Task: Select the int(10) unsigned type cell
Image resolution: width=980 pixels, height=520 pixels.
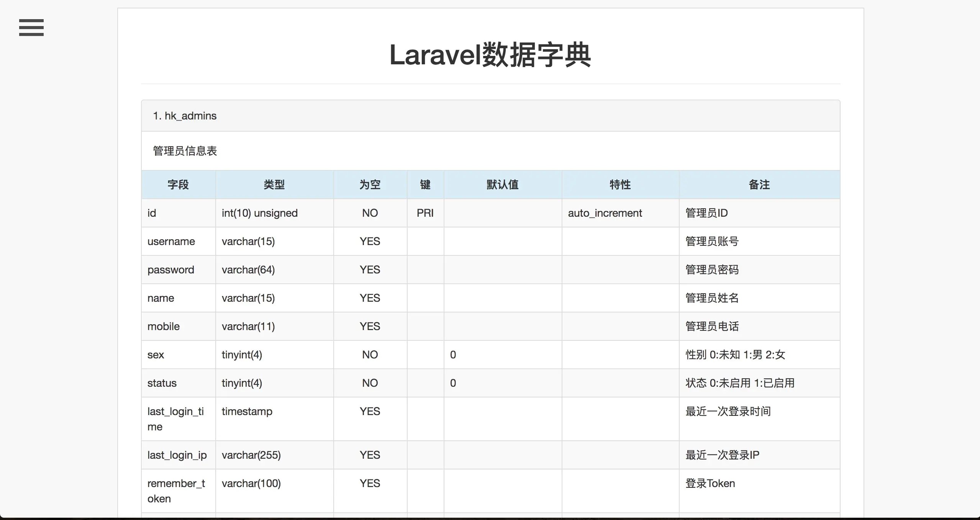Action: pyautogui.click(x=260, y=213)
